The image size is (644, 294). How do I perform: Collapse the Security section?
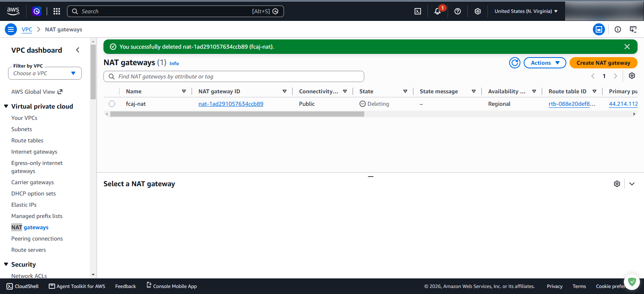[6, 264]
